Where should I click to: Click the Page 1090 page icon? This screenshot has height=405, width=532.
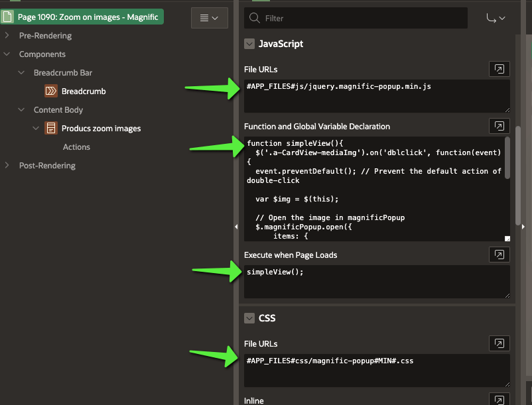pos(9,17)
